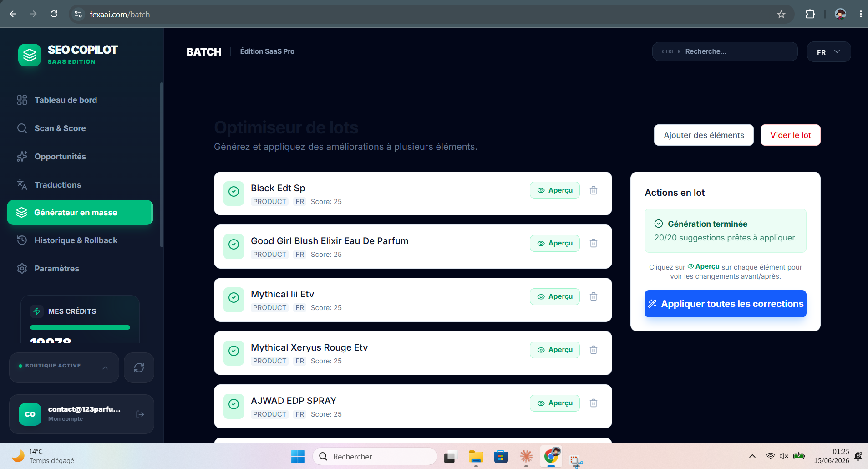Click the credits progress bar
The image size is (868, 469).
point(80,327)
